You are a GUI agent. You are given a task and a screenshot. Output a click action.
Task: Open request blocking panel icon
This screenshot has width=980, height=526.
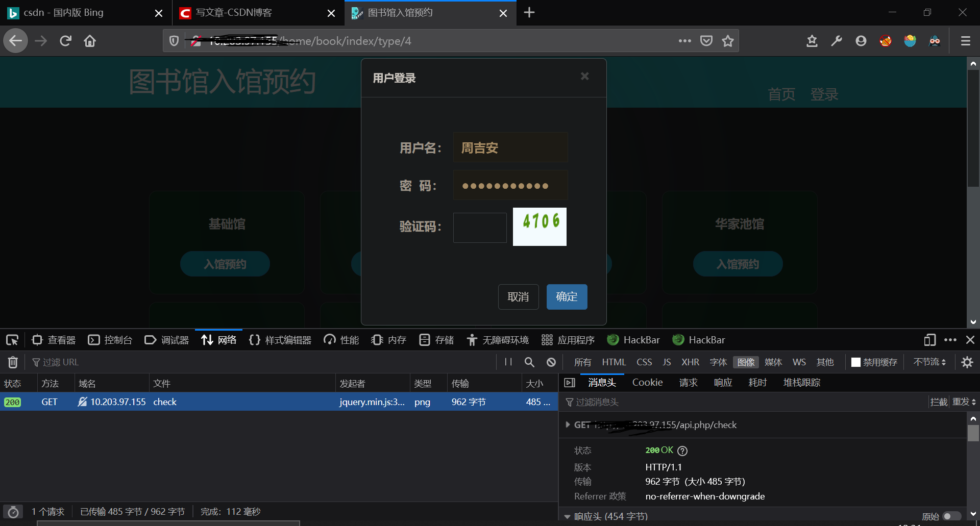551,362
